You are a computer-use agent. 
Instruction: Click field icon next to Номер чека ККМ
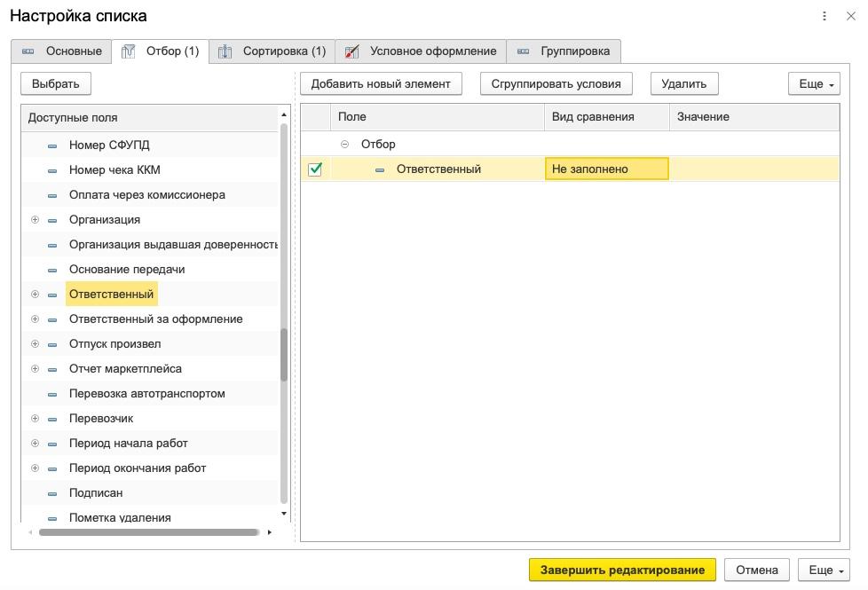(52, 170)
